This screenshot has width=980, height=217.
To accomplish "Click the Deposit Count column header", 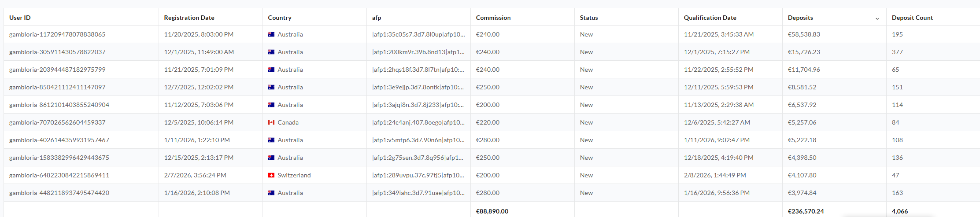I will [x=912, y=18].
